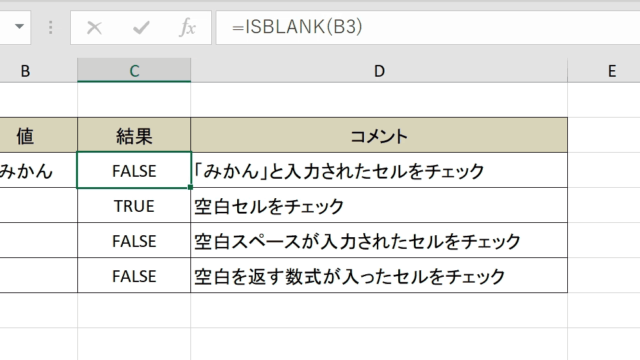The image size is (640, 360).
Task: Select the active FALSE cell in row three
Action: (x=134, y=170)
